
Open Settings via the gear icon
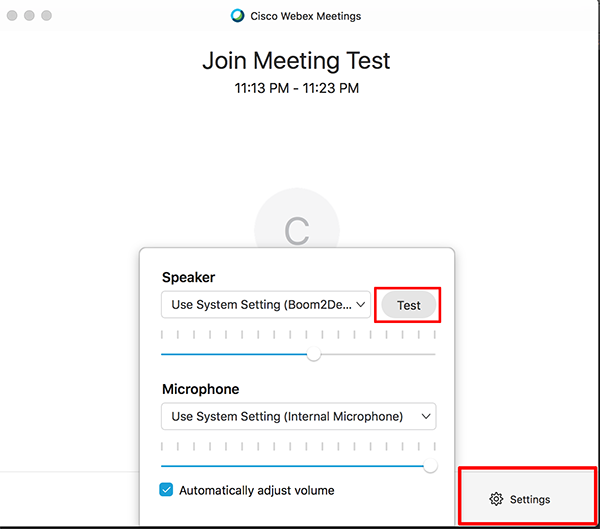(496, 499)
